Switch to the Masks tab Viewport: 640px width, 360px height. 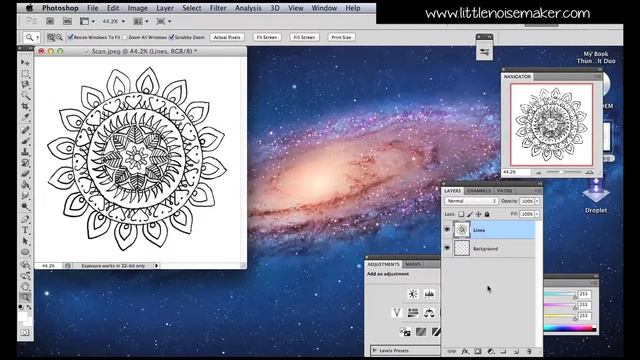(x=413, y=264)
